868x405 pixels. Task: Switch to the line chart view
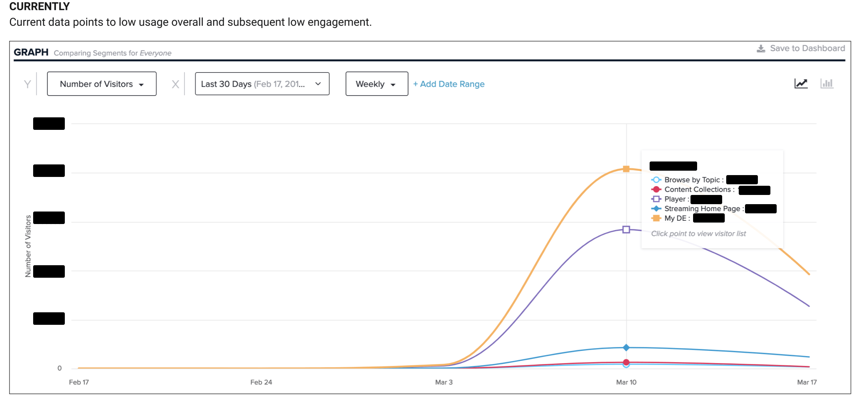coord(801,84)
